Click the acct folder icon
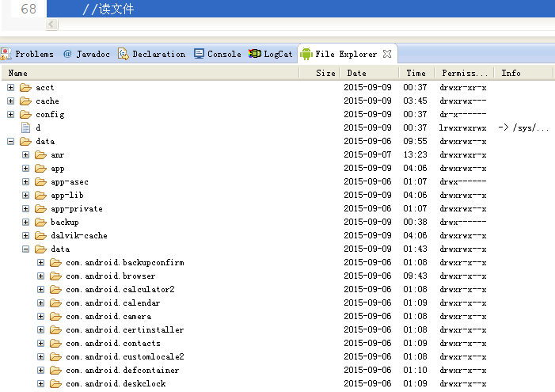Screen dimensions: 555x392 tap(25, 87)
